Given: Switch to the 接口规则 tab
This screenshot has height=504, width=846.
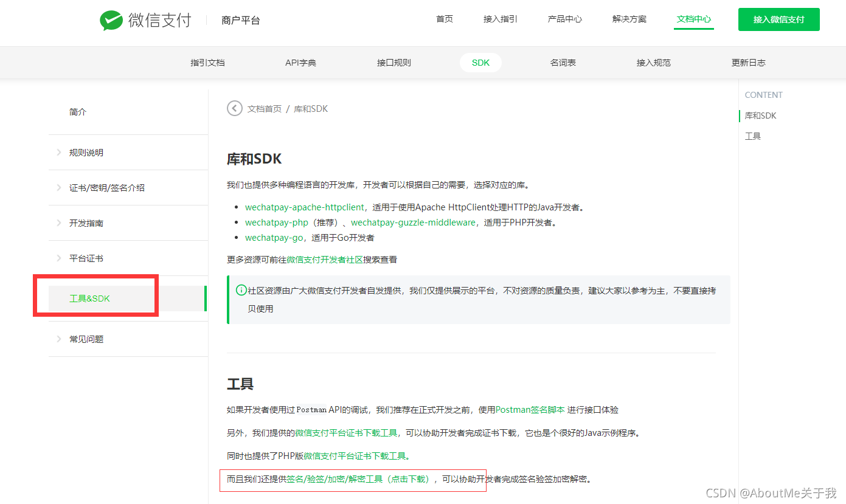Looking at the screenshot, I should click(x=394, y=63).
